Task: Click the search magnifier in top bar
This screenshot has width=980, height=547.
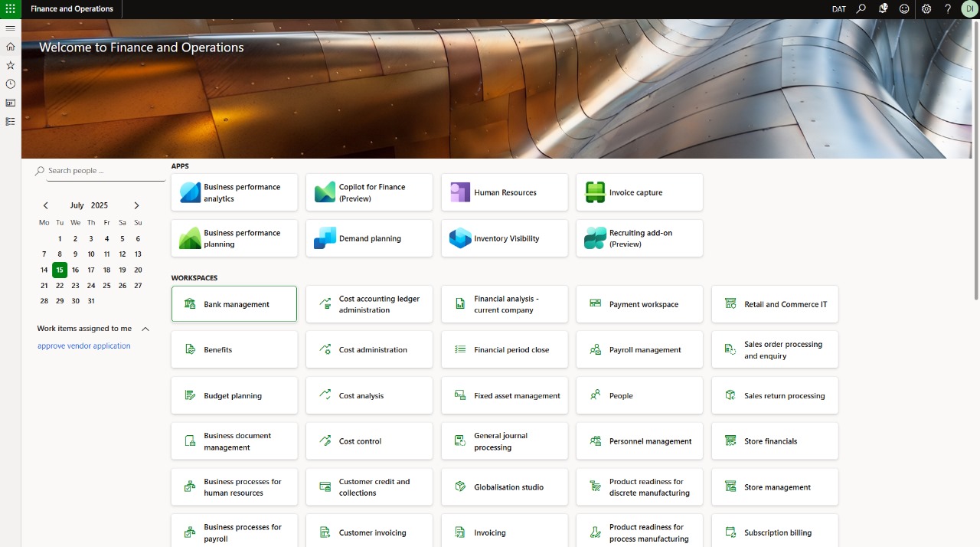Action: (x=861, y=9)
